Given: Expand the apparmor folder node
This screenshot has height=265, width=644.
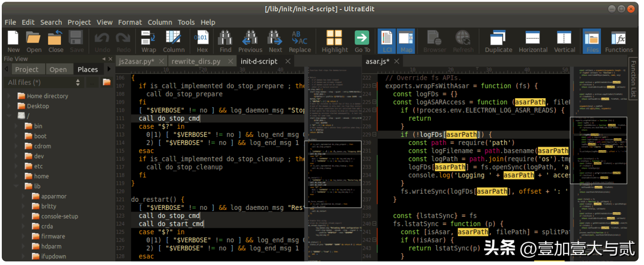Looking at the screenshot, I should [24, 196].
